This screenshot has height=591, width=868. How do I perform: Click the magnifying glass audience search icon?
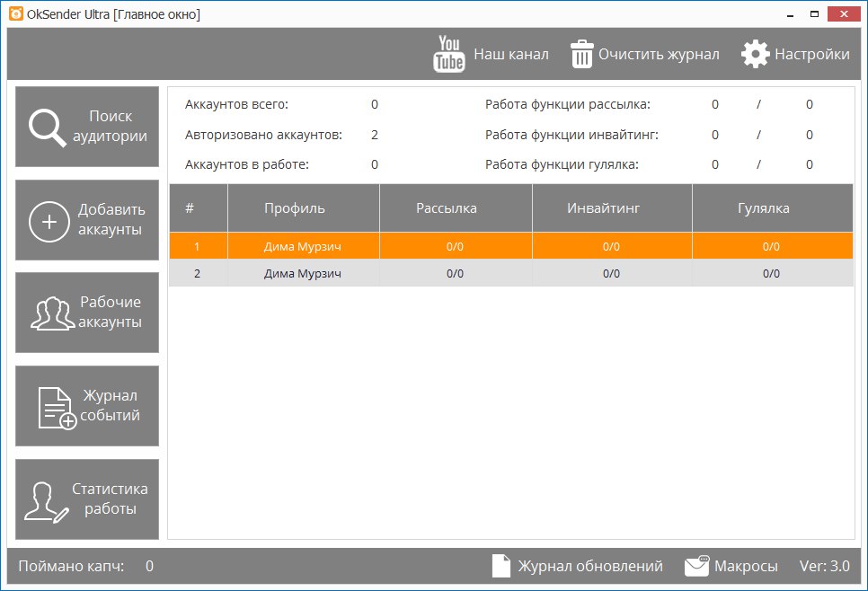pyautogui.click(x=47, y=127)
